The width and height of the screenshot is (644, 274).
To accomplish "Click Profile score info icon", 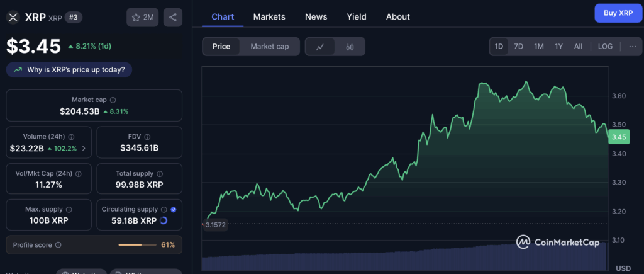I will [58, 245].
